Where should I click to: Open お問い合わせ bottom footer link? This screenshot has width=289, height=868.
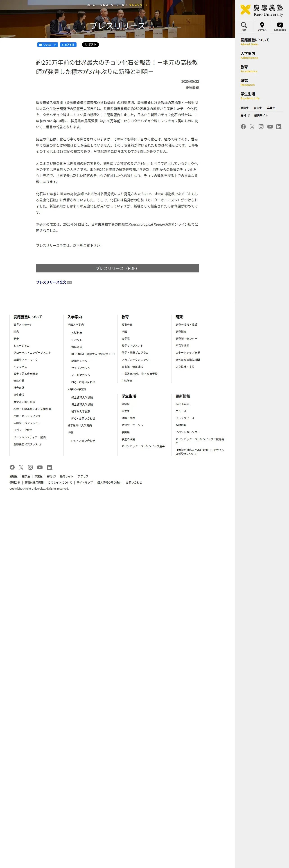[134, 482]
